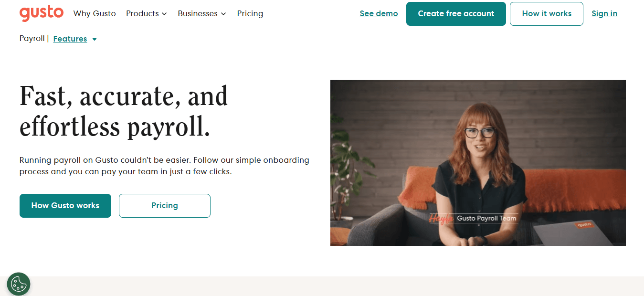Click the Gusto logo

(42, 13)
